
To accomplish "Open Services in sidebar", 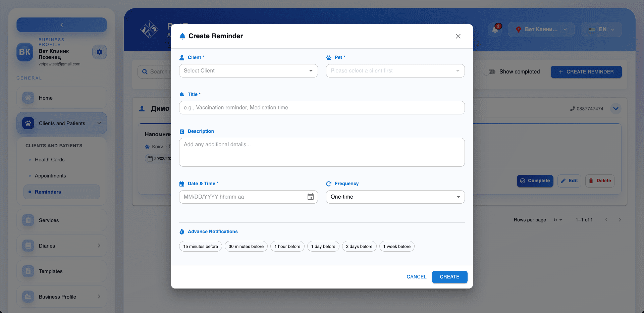I will (62, 220).
